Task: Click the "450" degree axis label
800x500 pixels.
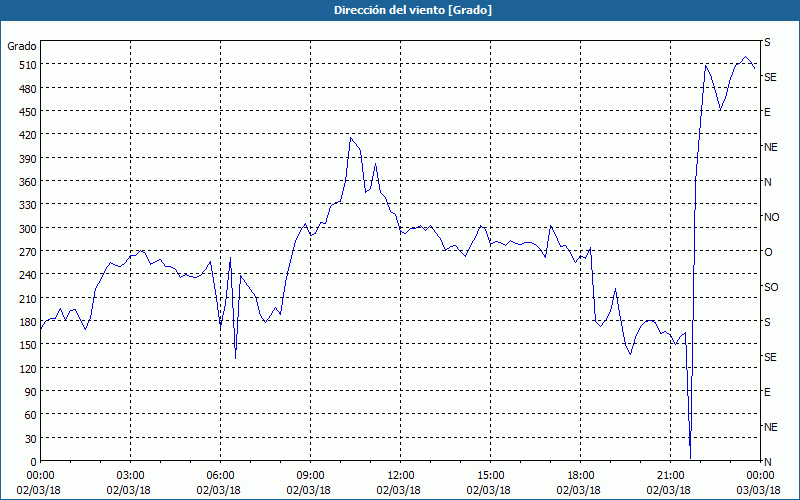Action: point(28,112)
